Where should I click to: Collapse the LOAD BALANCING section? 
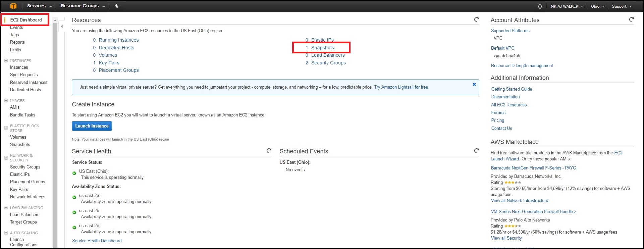pos(6,208)
